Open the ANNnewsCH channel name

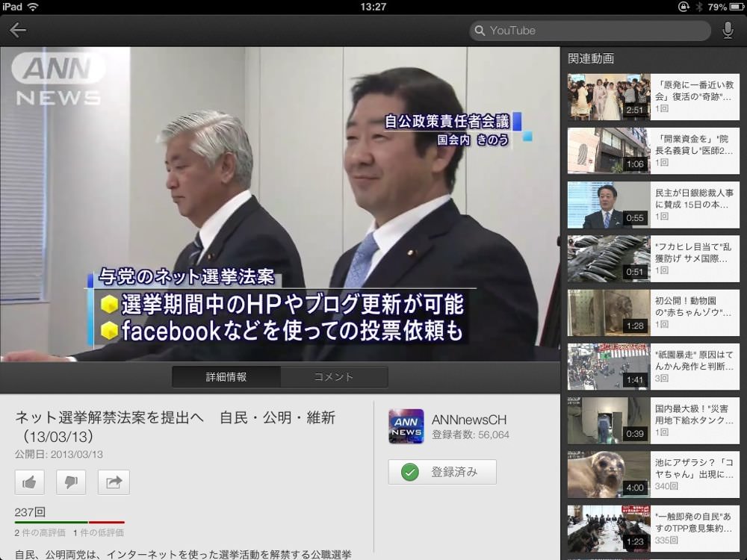469,420
